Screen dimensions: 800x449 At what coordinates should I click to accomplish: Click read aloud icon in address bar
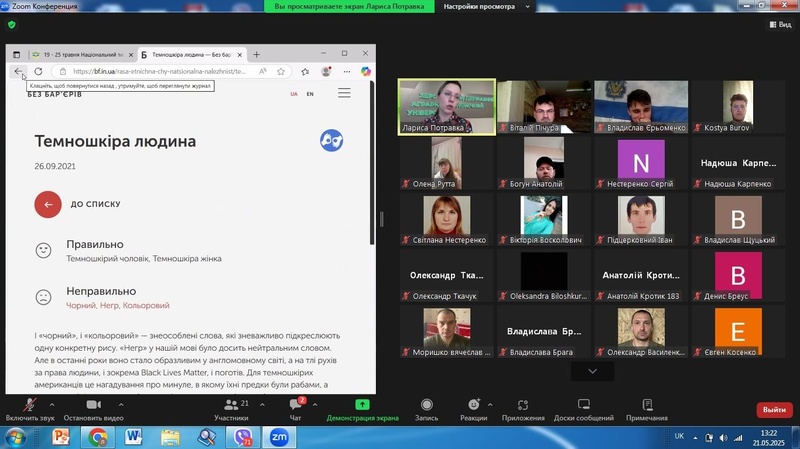263,71
